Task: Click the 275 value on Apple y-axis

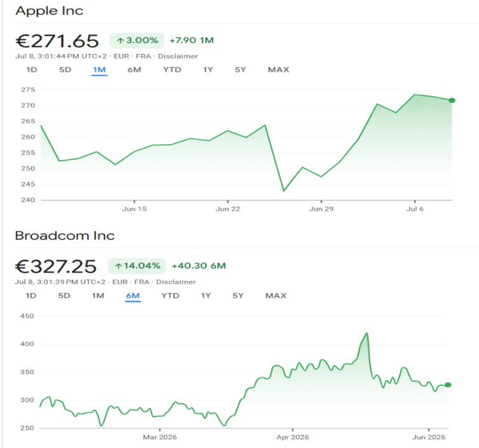Action: [x=28, y=90]
